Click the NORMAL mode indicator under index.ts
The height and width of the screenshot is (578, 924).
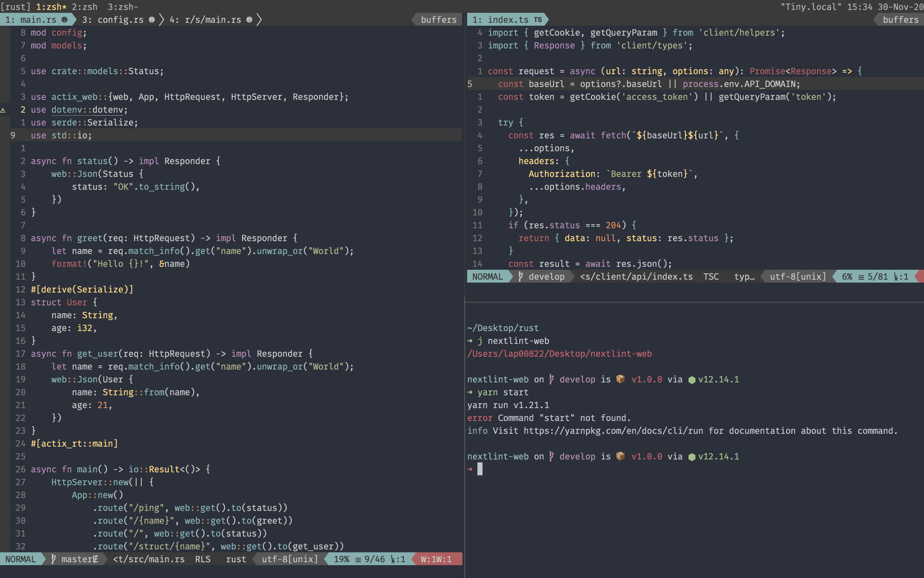coord(488,276)
